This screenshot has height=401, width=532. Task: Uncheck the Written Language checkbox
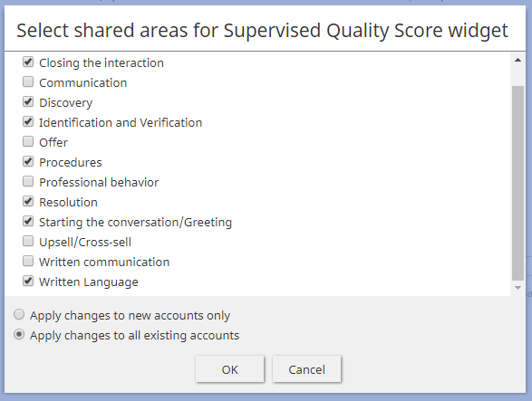(x=28, y=281)
